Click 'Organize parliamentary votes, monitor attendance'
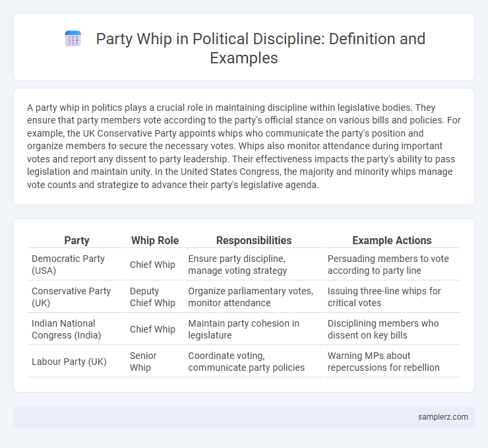The image size is (488, 448). click(x=251, y=297)
